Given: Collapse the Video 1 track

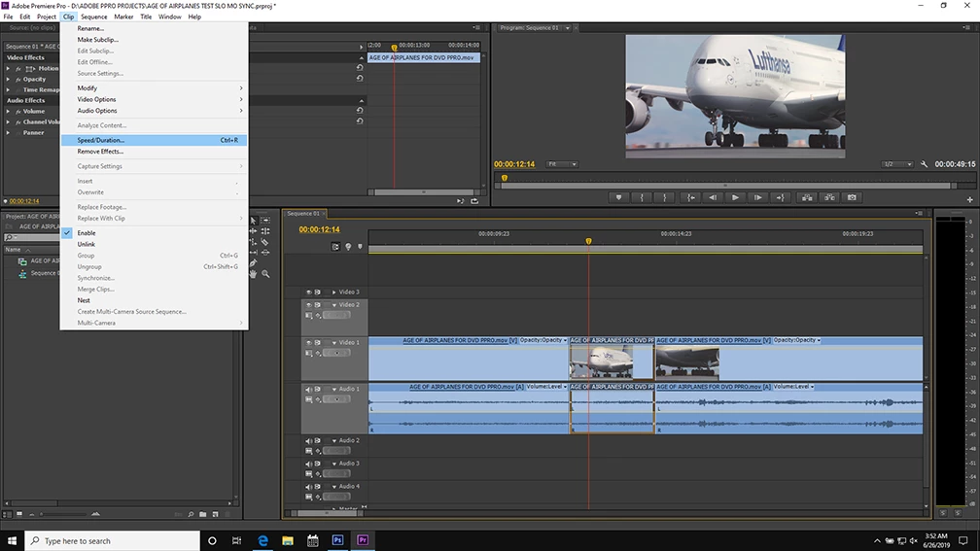Looking at the screenshot, I should point(333,342).
